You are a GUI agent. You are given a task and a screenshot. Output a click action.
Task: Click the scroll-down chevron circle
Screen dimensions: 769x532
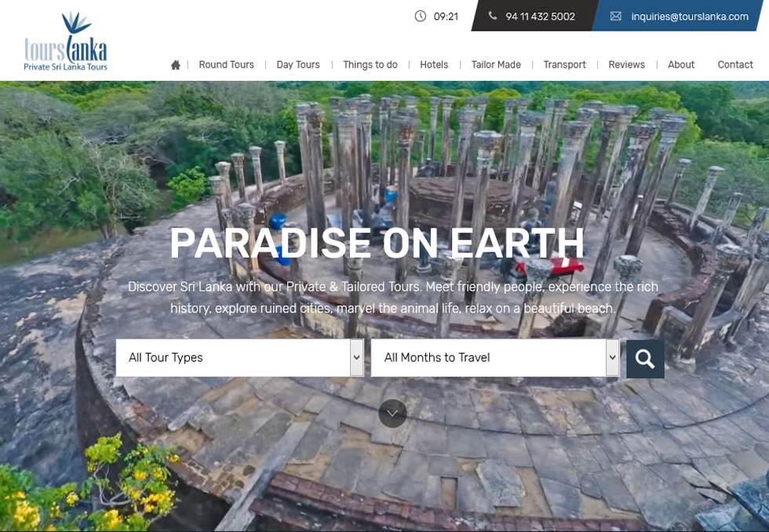(392, 414)
